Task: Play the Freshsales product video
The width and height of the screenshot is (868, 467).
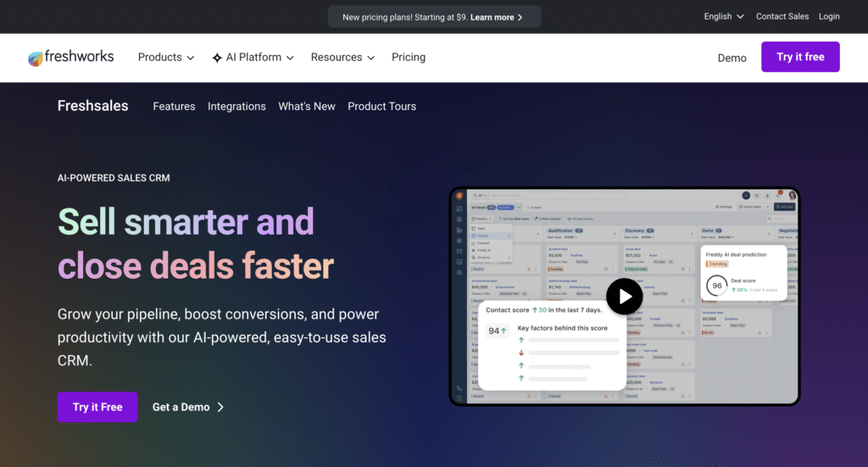Action: tap(624, 297)
